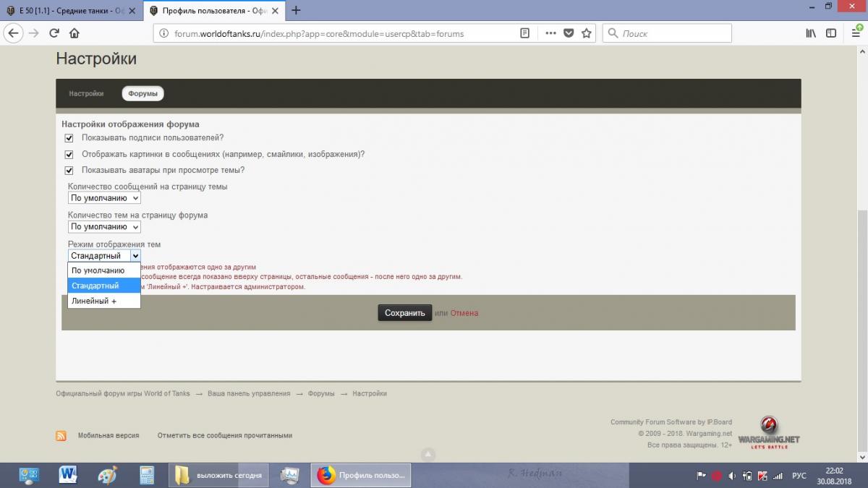
Task: Click the volume icon in system tray
Action: coord(732,476)
